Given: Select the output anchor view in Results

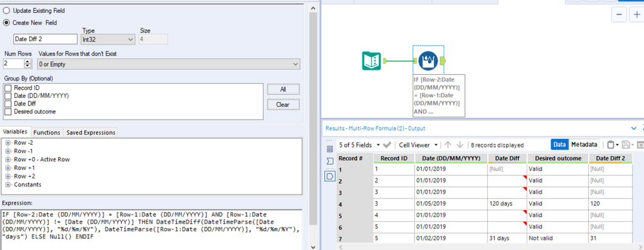Looking at the screenshot, I should pyautogui.click(x=329, y=176).
